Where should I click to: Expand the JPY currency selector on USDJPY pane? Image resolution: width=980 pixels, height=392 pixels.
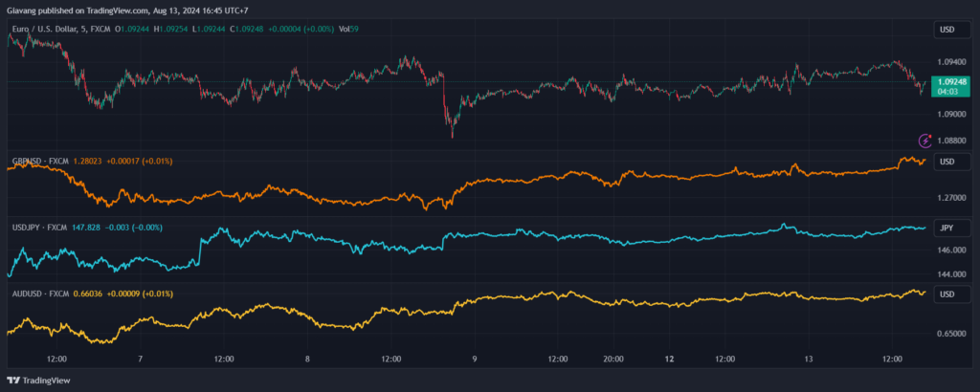[947, 228]
